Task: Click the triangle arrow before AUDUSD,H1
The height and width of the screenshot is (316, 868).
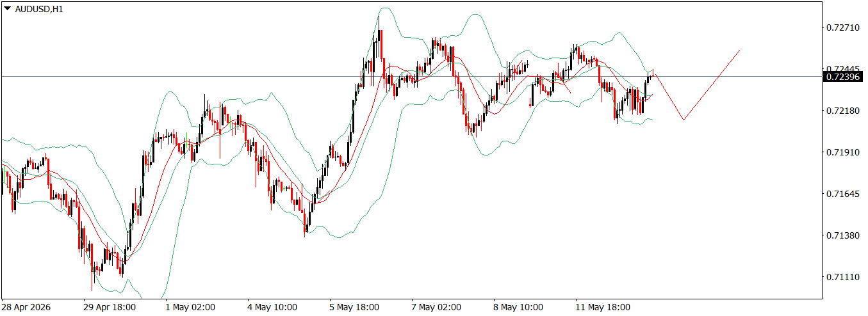Action: pyautogui.click(x=8, y=8)
